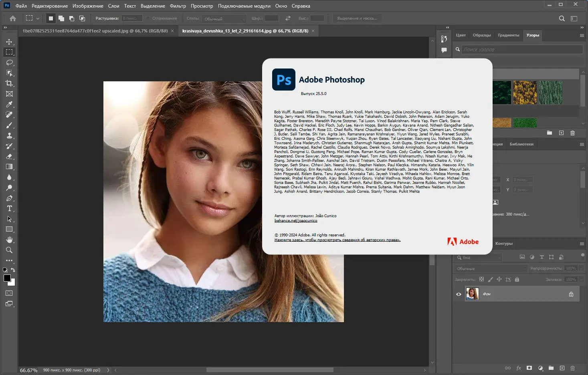This screenshot has width=588, height=375.
Task: Click the Поиск узоров search field
Action: click(522, 50)
